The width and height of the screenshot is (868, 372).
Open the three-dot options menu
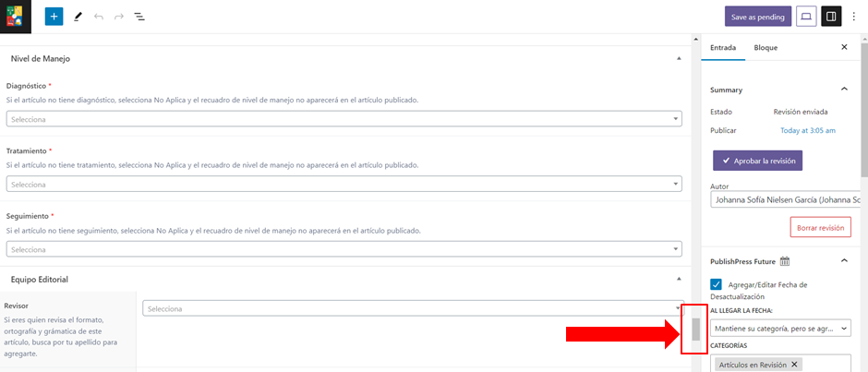(853, 17)
